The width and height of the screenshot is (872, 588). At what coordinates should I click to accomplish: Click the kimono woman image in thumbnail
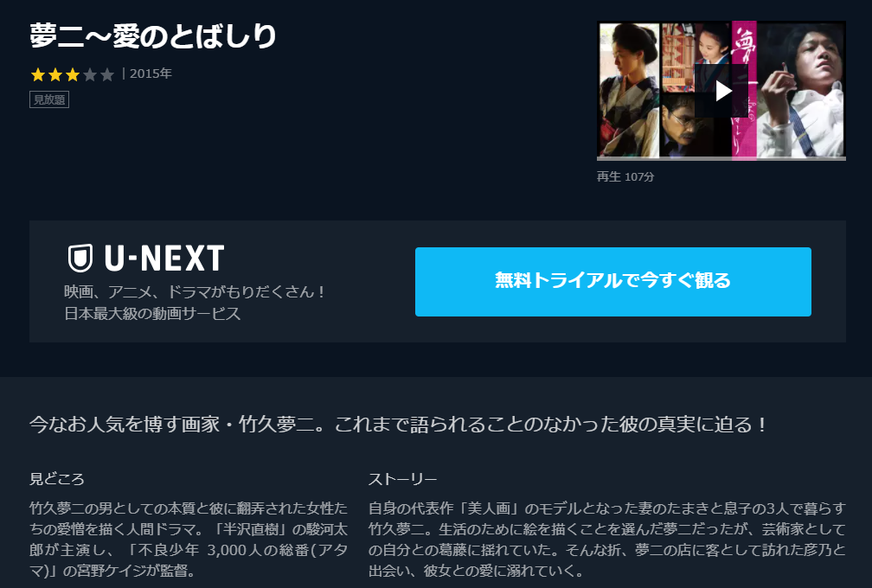pyautogui.click(x=628, y=90)
